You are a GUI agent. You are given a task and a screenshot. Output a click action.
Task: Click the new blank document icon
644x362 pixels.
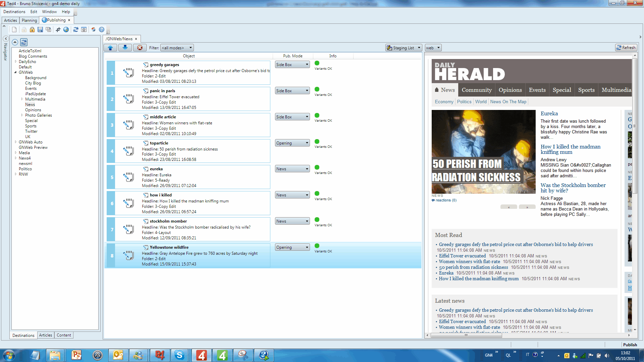click(x=14, y=29)
